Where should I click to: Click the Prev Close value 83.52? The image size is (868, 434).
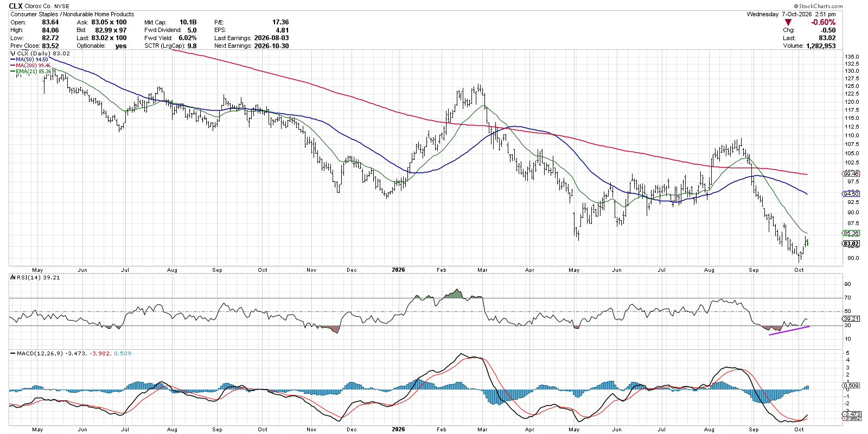[x=50, y=46]
